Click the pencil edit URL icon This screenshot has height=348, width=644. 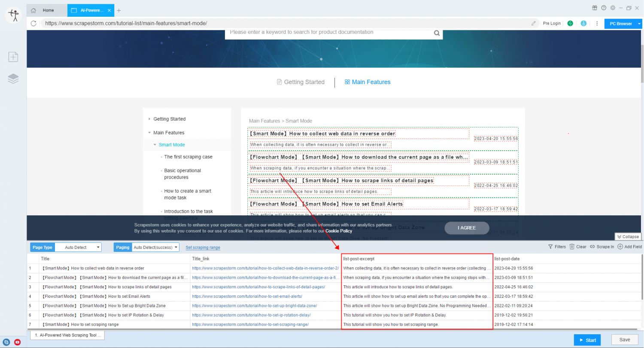click(x=534, y=23)
